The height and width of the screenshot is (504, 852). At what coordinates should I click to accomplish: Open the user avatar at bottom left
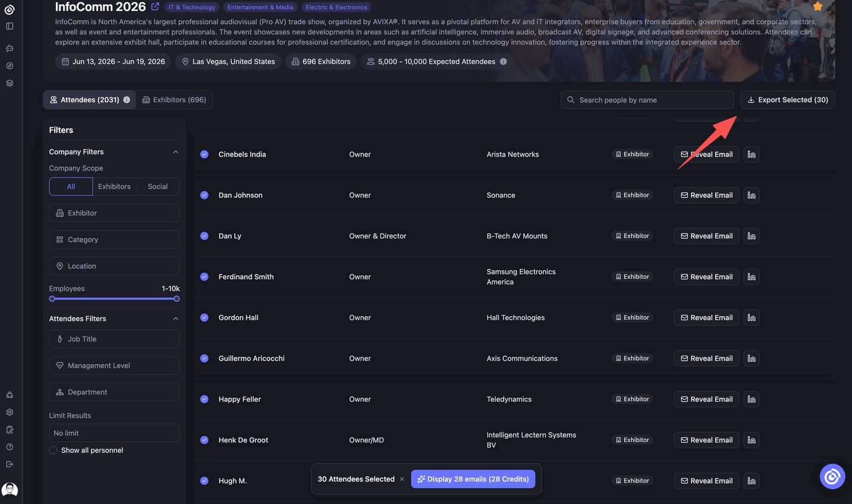point(10,489)
